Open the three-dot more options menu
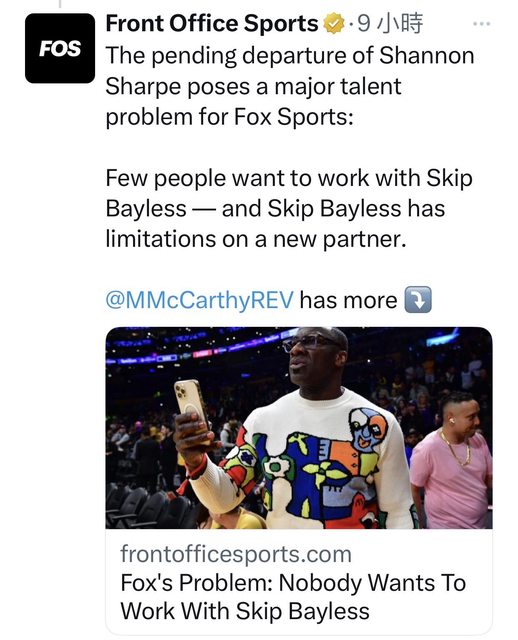Image resolution: width=518 pixels, height=640 pixels. tap(481, 24)
